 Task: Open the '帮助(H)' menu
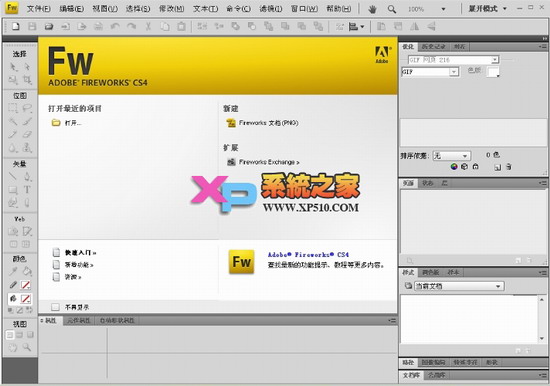[338, 9]
